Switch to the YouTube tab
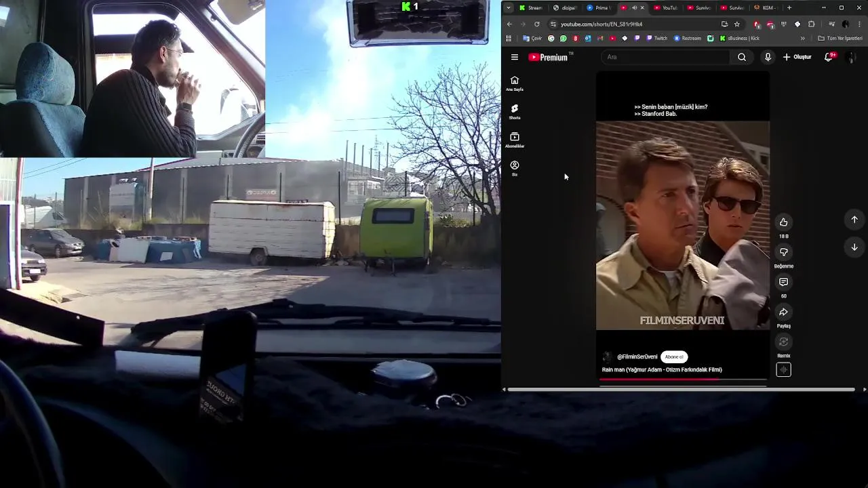The image size is (868, 488). (x=665, y=7)
